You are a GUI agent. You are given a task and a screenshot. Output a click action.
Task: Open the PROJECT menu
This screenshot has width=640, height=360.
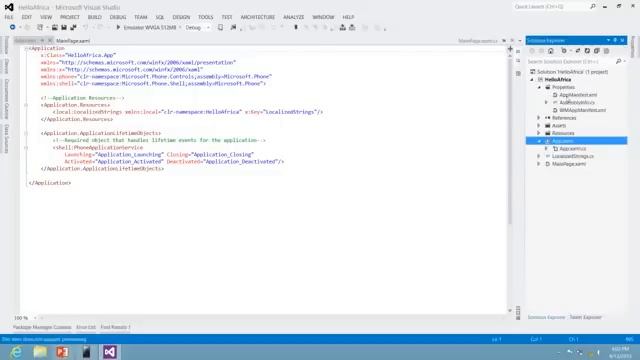pyautogui.click(x=70, y=17)
